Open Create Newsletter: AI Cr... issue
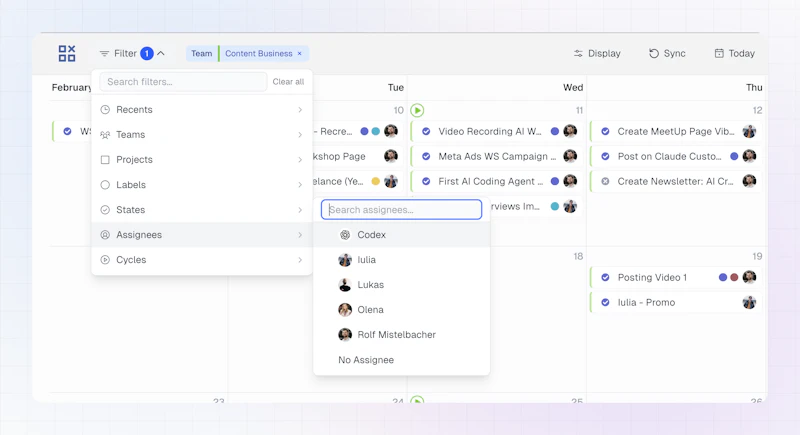Image resolution: width=800 pixels, height=435 pixels. pyautogui.click(x=676, y=181)
